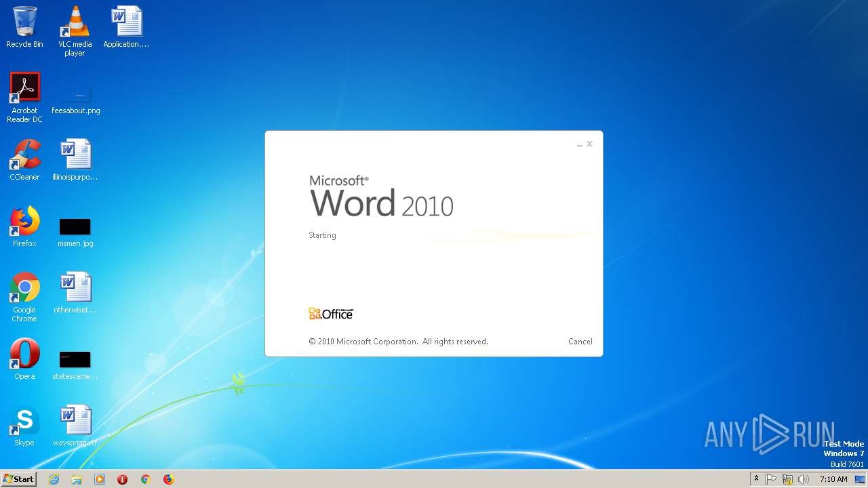Select the Skype desktop shortcut
This screenshot has width=868, height=488.
24,426
